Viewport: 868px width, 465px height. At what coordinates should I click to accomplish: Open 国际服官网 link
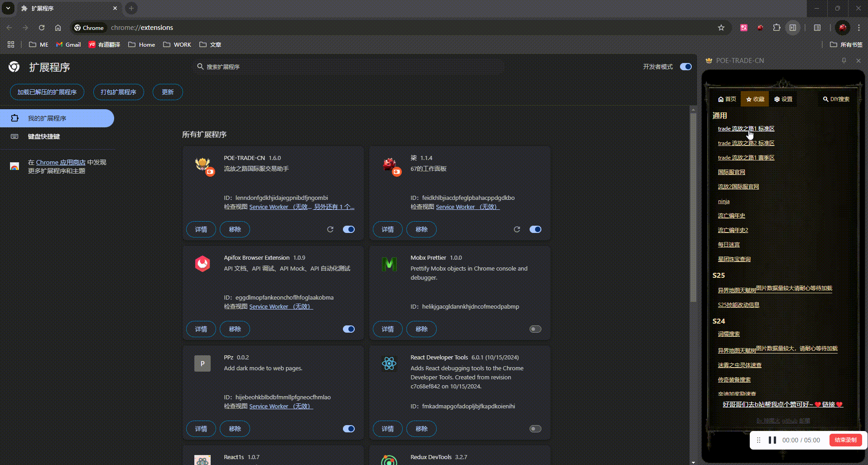[732, 172]
